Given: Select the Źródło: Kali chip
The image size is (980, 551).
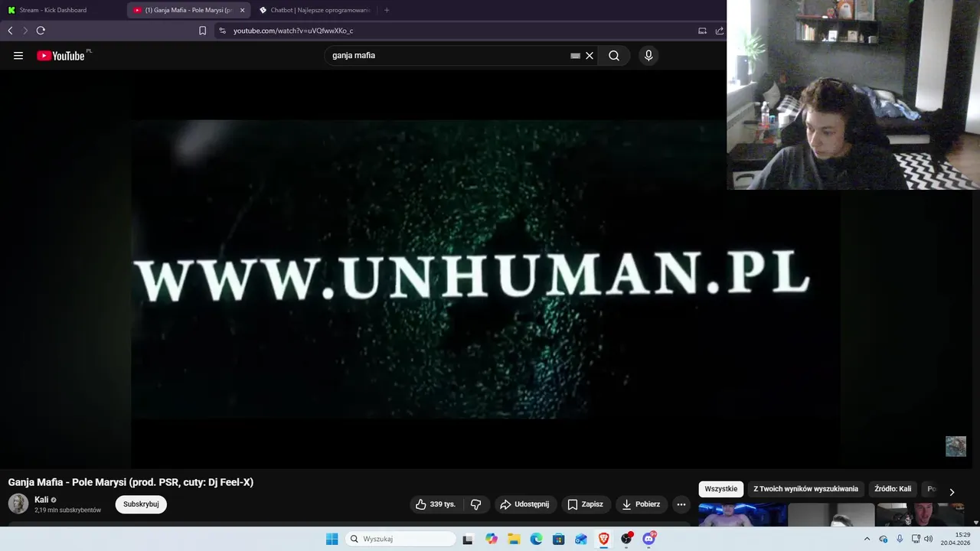Looking at the screenshot, I should (893, 489).
